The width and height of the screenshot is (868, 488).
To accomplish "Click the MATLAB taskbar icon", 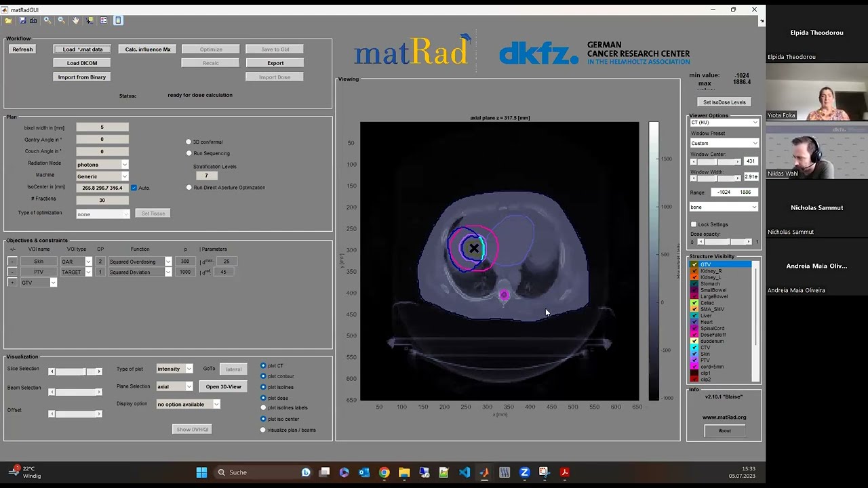I will [484, 472].
